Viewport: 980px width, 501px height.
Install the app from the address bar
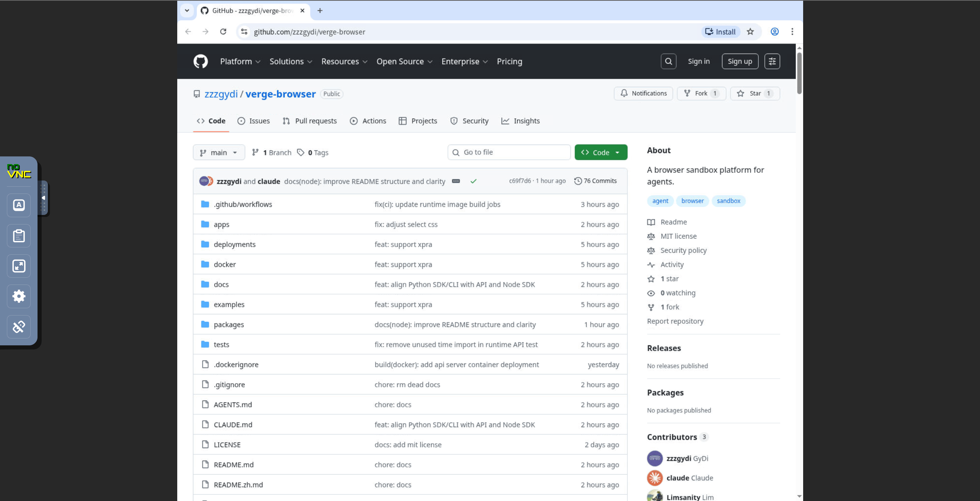720,32
